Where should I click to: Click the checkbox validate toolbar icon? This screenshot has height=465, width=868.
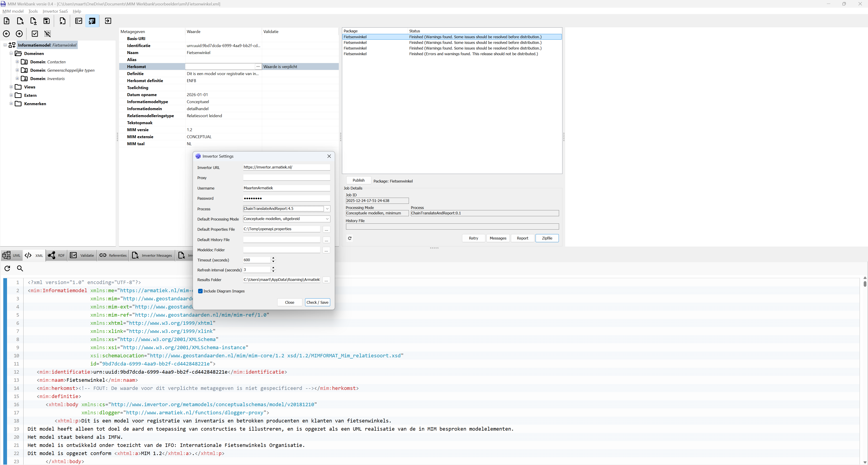click(35, 34)
